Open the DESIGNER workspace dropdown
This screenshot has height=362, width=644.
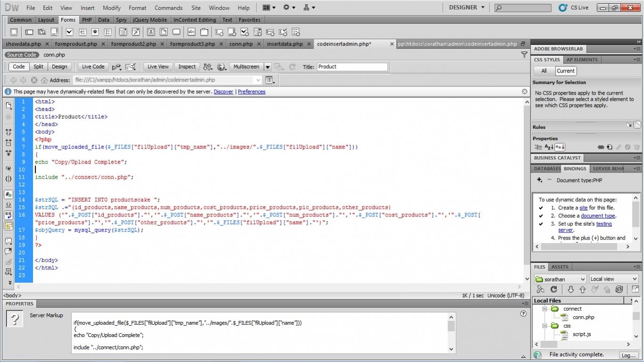coord(467,8)
